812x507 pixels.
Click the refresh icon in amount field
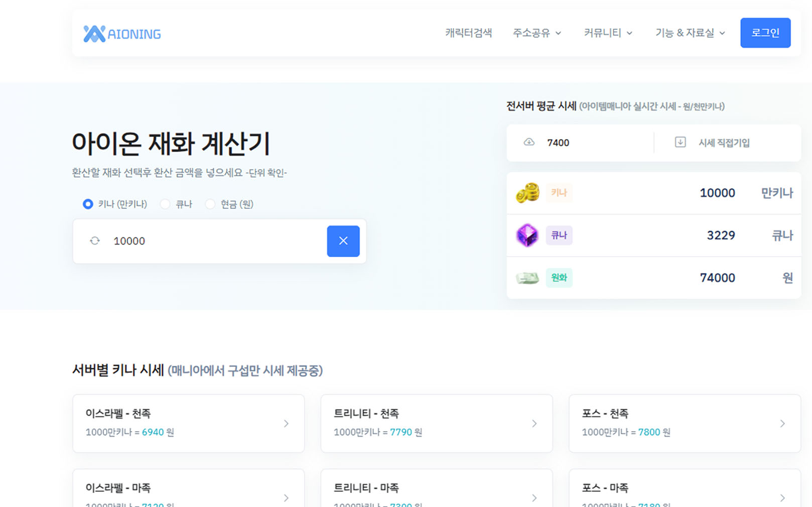click(95, 241)
